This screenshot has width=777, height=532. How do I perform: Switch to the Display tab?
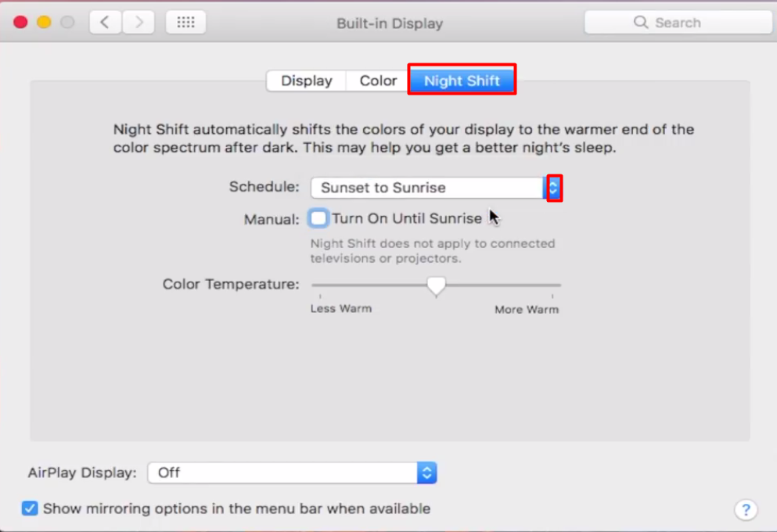coord(306,81)
